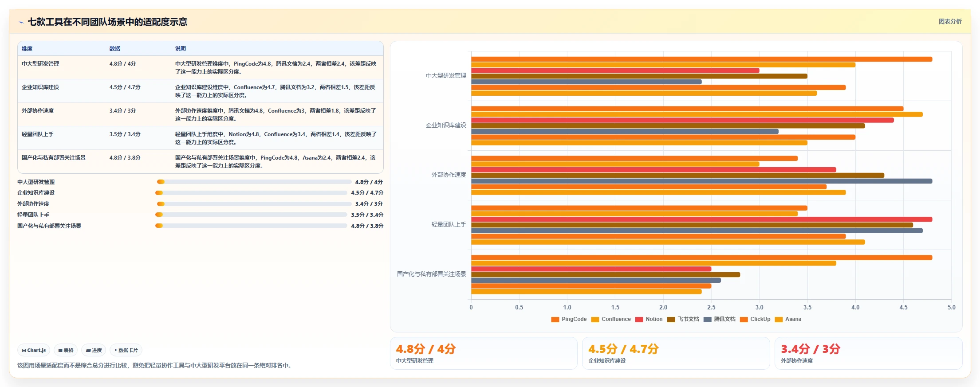This screenshot has height=387, width=980.
Task: Click the 中大型研发管理 chart axis label
Action: click(446, 76)
